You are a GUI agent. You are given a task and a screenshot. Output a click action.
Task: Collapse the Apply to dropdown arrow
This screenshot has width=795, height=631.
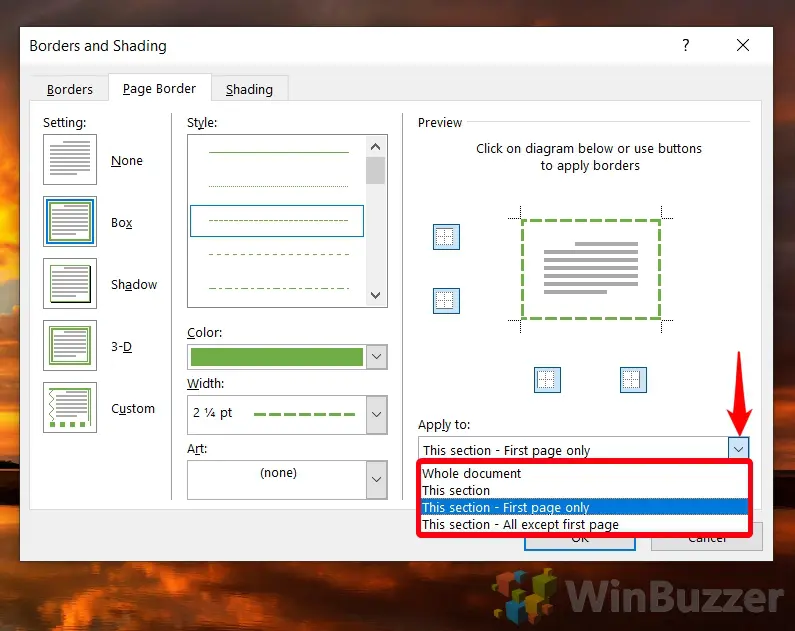[x=738, y=450]
